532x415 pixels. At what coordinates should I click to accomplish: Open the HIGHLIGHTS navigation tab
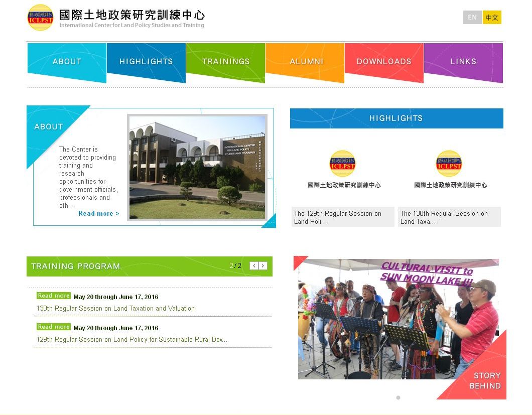[146, 62]
